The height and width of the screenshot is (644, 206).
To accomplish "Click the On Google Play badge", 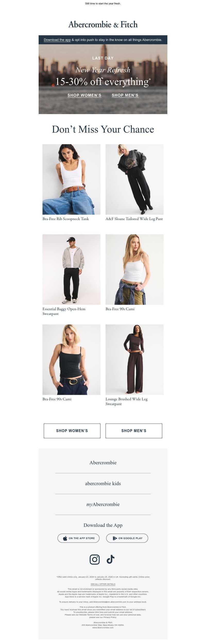I will point(127,538).
